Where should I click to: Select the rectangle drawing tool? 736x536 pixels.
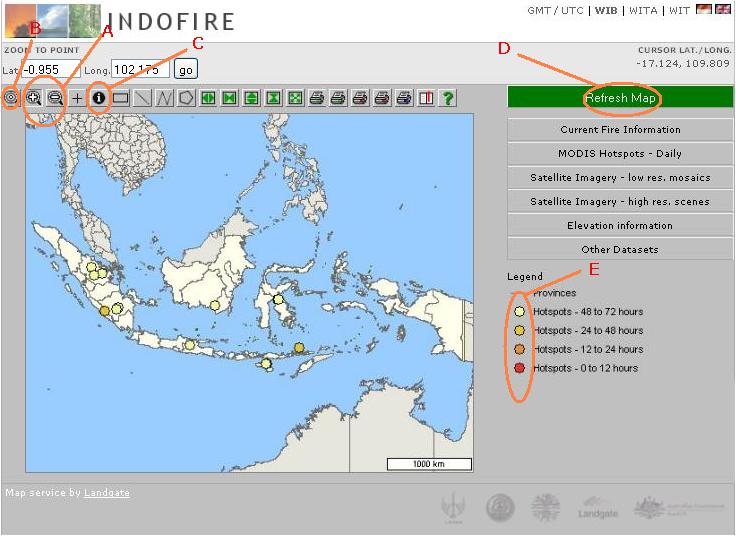click(121, 98)
